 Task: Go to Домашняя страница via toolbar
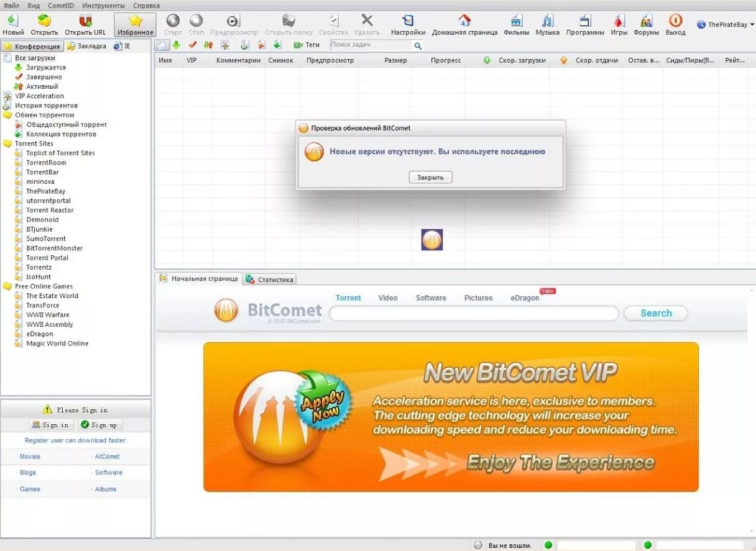tap(464, 24)
